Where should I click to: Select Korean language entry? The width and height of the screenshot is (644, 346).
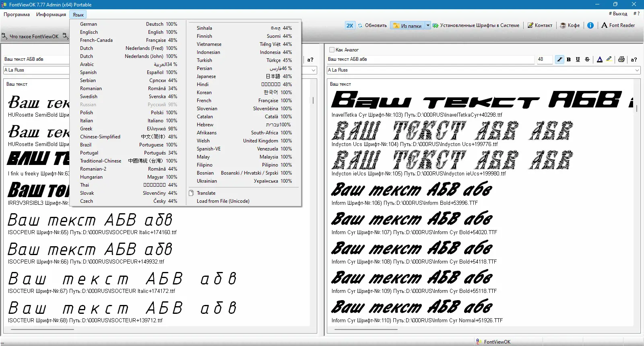(244, 93)
